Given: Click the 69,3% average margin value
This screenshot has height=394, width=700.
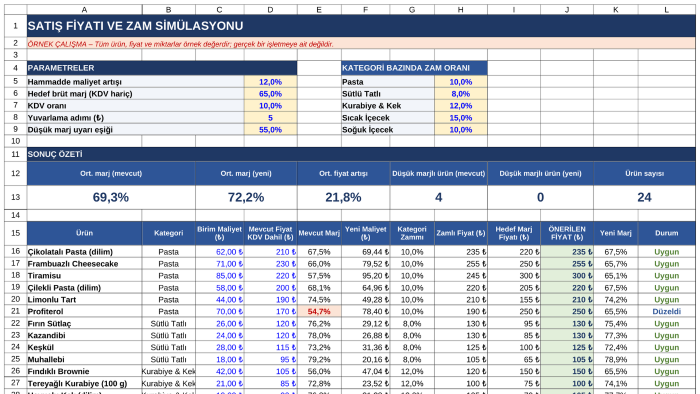Looking at the screenshot, I should click(111, 197).
